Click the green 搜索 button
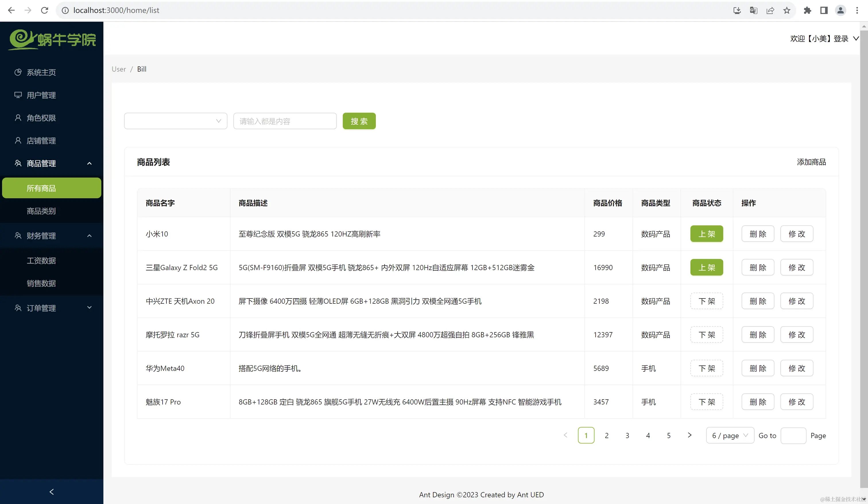868x504 pixels. click(359, 121)
